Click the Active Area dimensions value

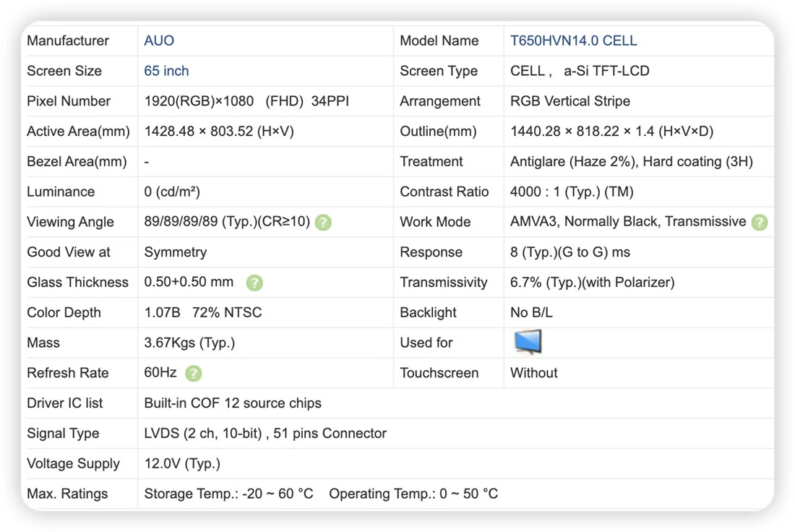point(219,132)
